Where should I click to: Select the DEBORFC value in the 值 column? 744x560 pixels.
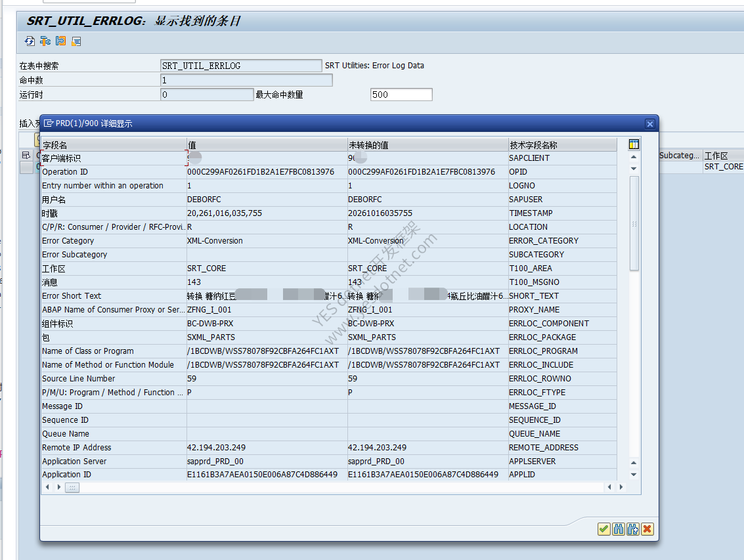coord(204,200)
